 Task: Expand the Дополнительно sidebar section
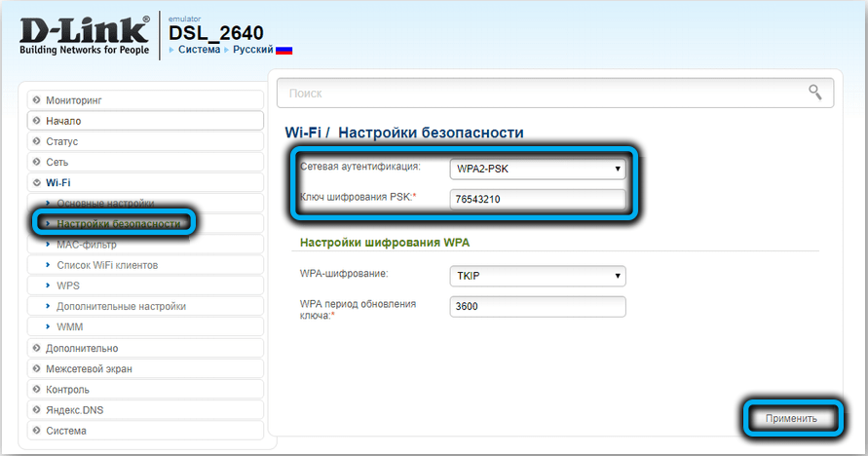[82, 348]
